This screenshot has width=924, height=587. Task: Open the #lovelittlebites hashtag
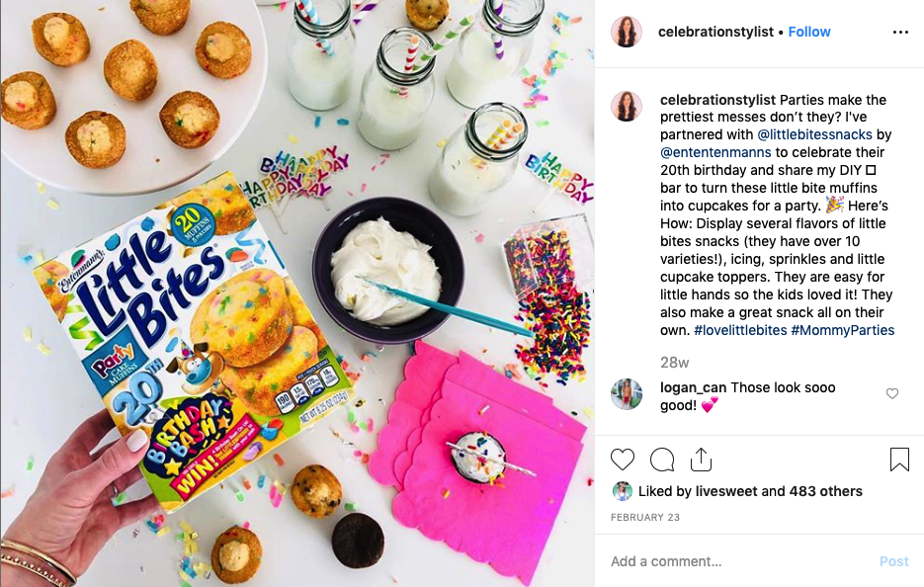click(x=740, y=330)
